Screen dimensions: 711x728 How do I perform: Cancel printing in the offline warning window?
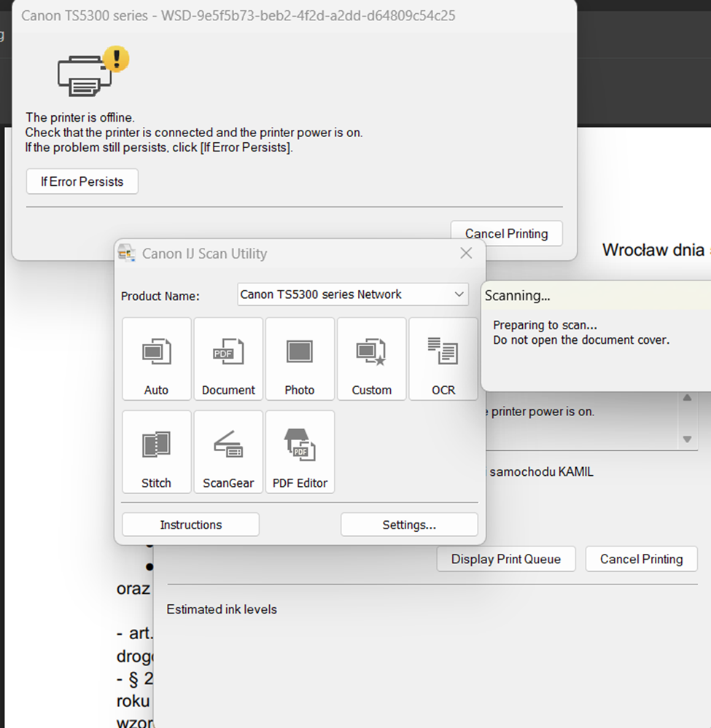(x=506, y=233)
